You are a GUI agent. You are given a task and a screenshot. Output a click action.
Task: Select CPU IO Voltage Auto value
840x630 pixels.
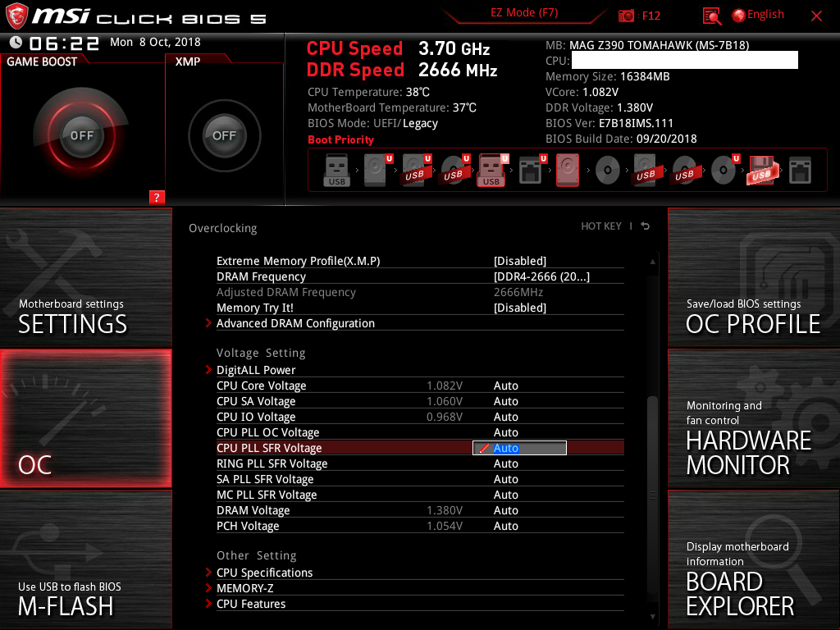pos(505,417)
